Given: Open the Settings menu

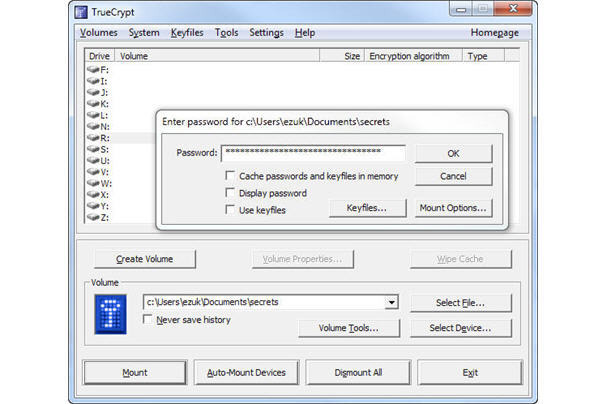Looking at the screenshot, I should [x=266, y=33].
